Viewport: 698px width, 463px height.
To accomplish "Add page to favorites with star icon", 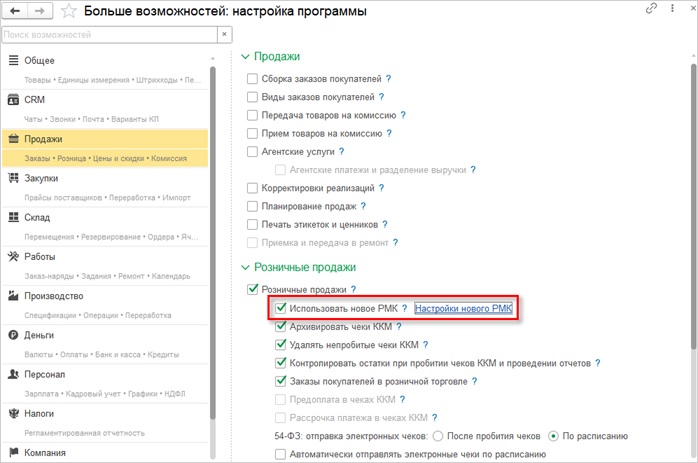I will point(69,11).
